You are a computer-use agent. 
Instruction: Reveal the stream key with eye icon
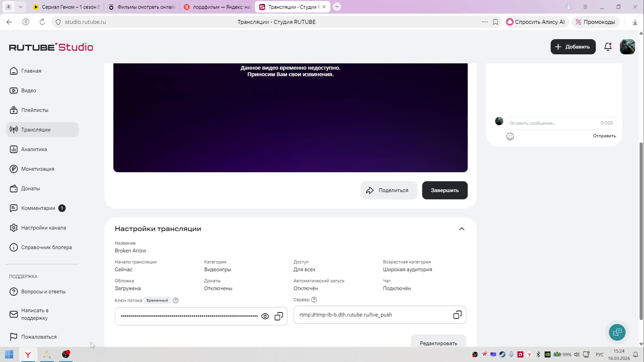(265, 316)
